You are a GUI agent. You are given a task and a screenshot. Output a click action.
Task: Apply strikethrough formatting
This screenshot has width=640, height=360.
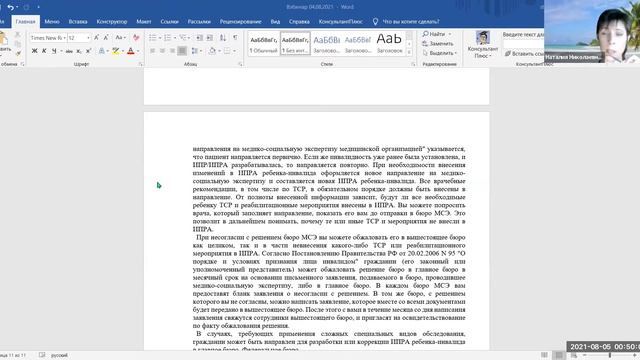click(69, 51)
